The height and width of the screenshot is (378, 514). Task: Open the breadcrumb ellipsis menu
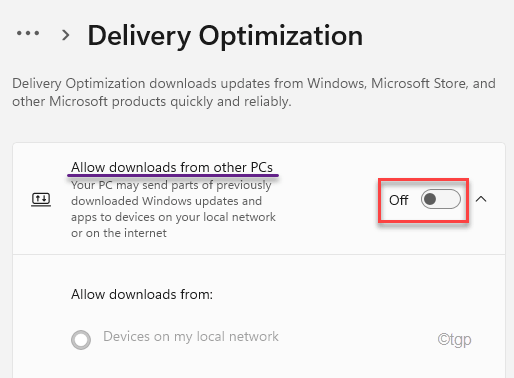click(28, 33)
